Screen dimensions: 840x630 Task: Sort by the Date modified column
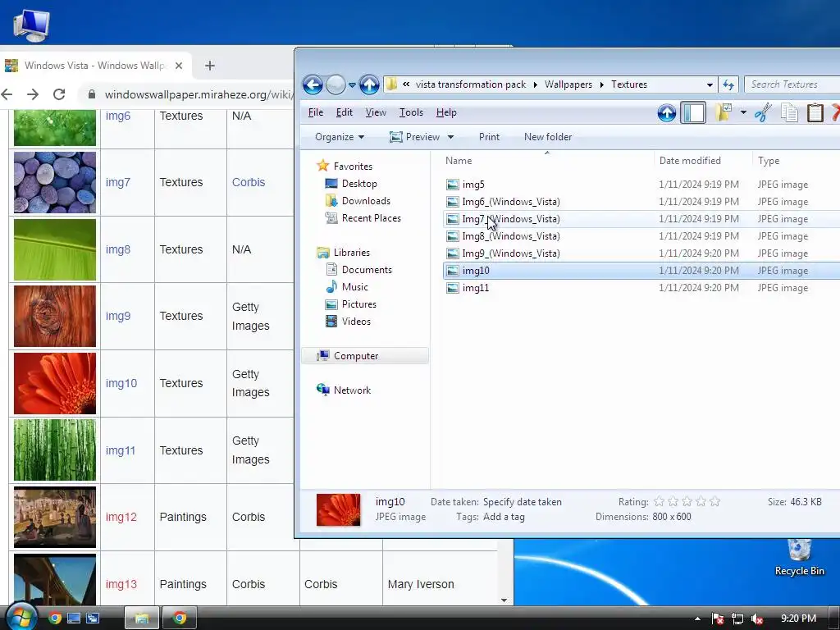click(702, 161)
